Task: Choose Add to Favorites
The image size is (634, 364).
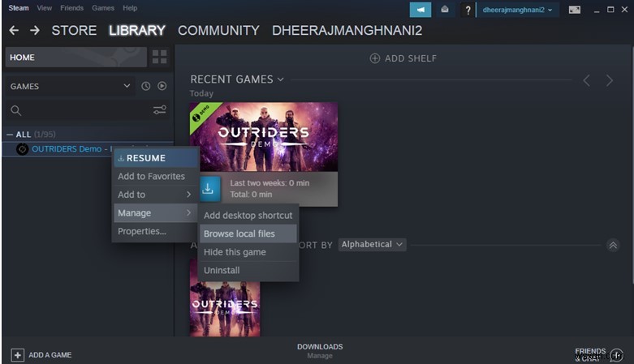Action: point(155,176)
